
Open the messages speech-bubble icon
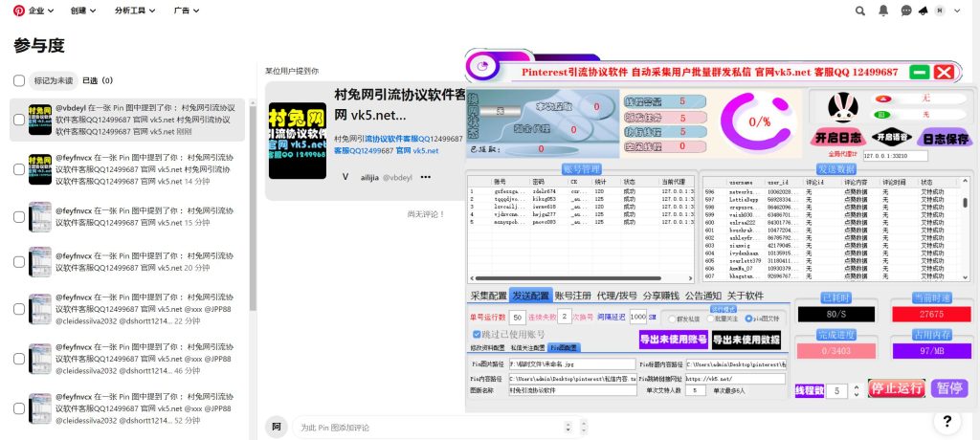pos(906,11)
